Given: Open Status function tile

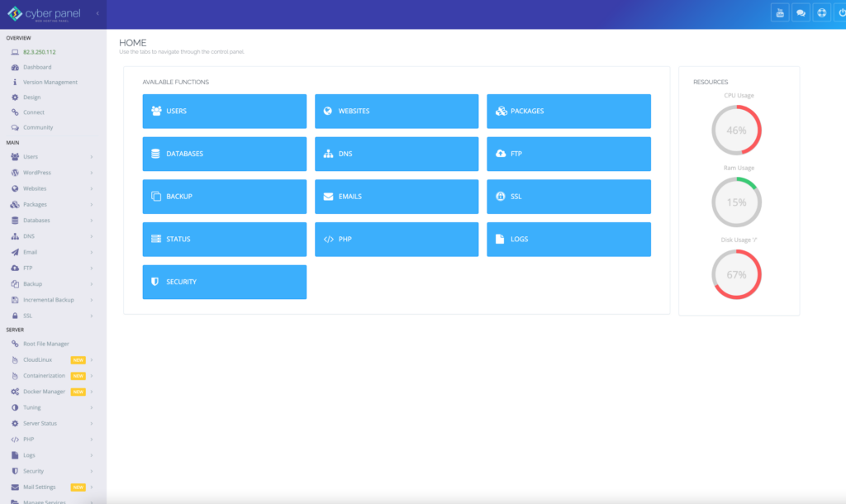Looking at the screenshot, I should pyautogui.click(x=225, y=239).
